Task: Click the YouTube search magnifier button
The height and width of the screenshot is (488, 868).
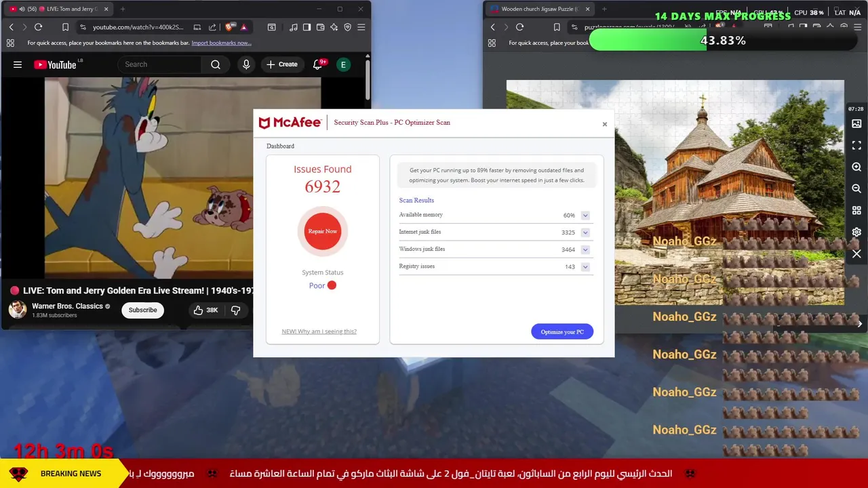Action: (215, 64)
